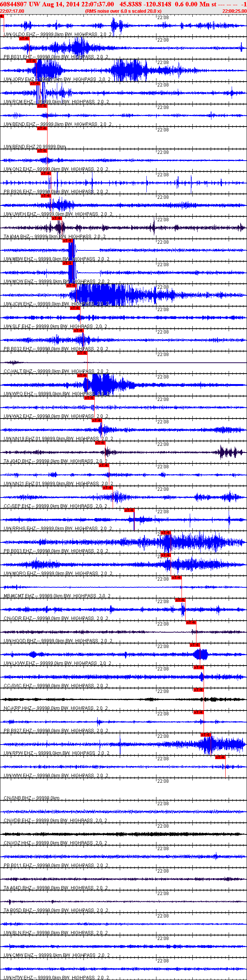Select the CN GDR EHZ station label
The height and width of the screenshot is (980, 247).
coord(56,618)
